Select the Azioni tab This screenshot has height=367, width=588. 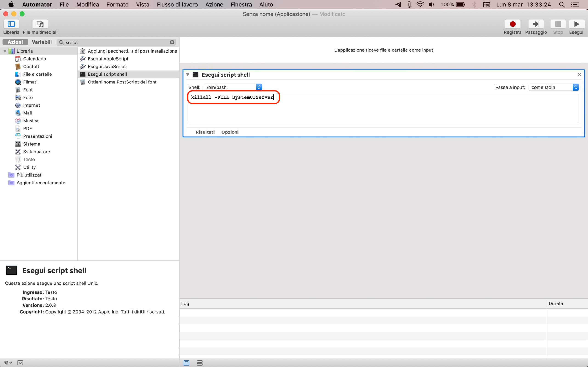(x=15, y=42)
